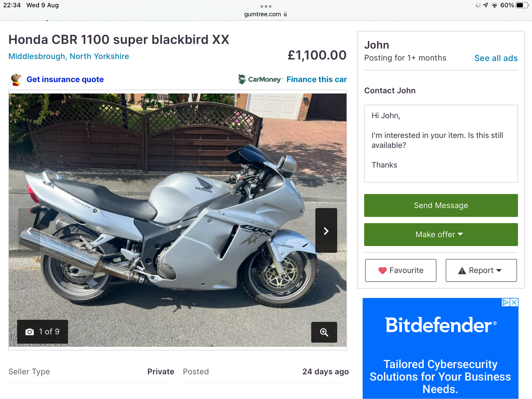Add the listing to Favourites

click(401, 270)
